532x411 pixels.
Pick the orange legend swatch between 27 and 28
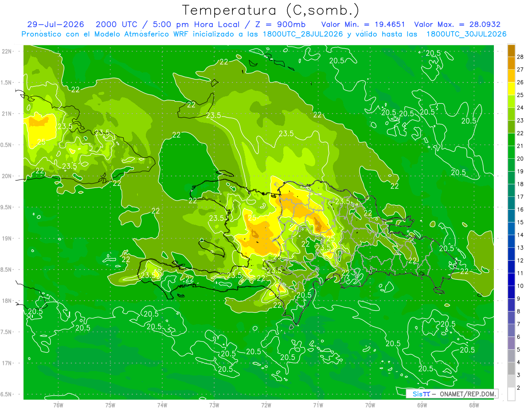[511, 63]
